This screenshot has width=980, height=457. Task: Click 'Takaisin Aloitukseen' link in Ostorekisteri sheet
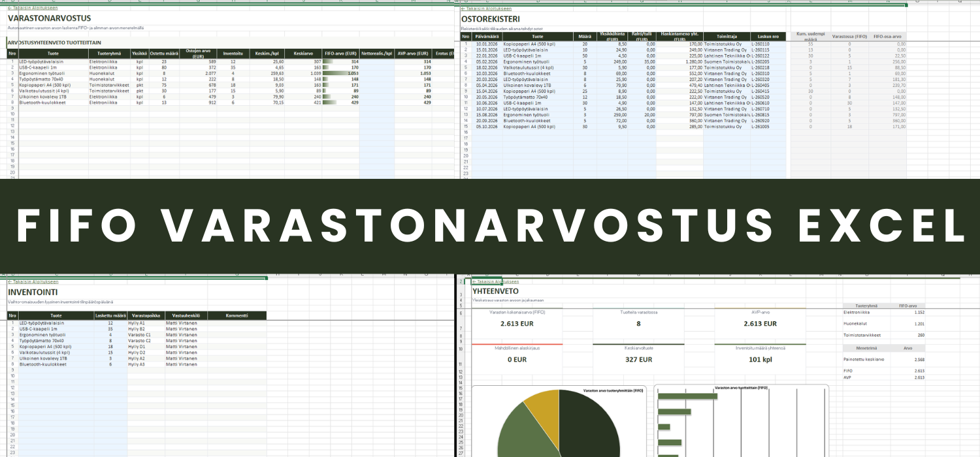pos(487,8)
